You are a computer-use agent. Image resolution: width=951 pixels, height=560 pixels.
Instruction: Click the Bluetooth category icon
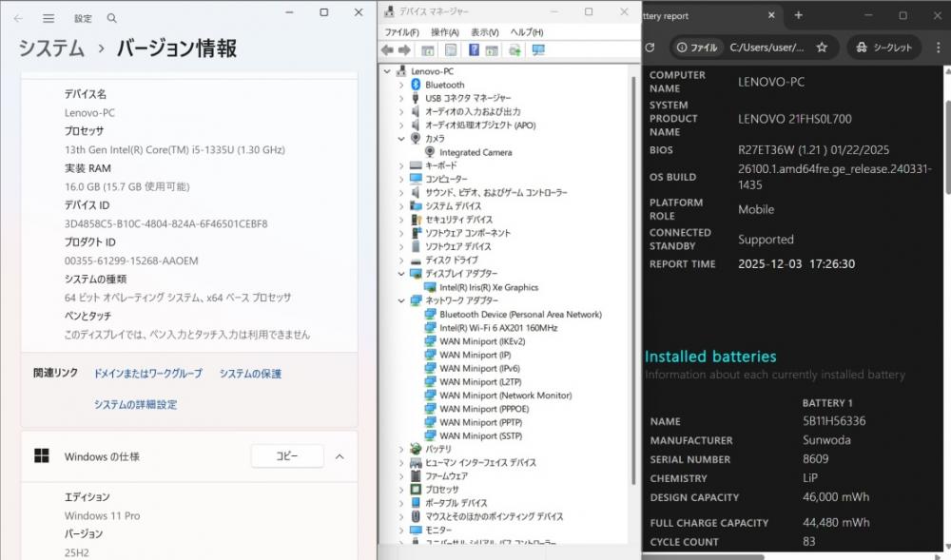tap(416, 85)
